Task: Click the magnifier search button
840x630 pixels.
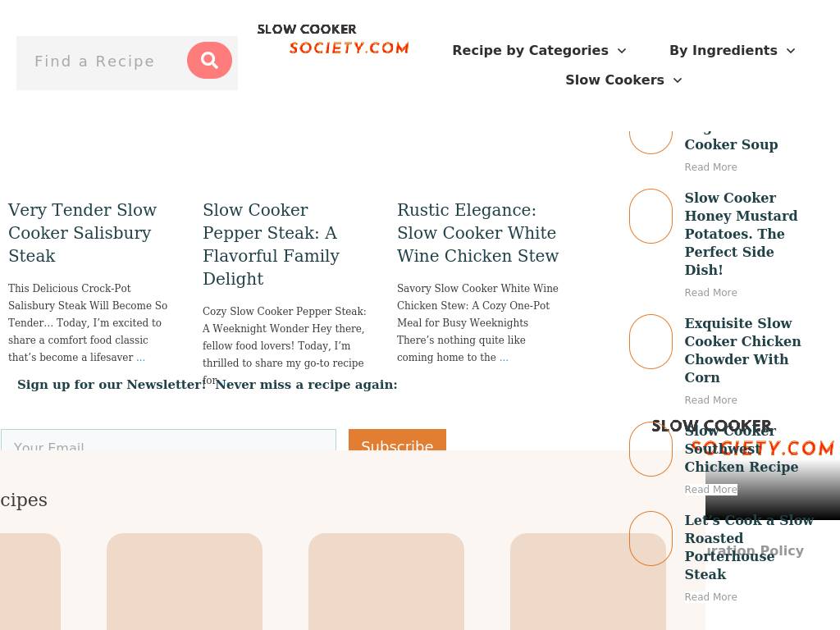Action: (x=209, y=61)
